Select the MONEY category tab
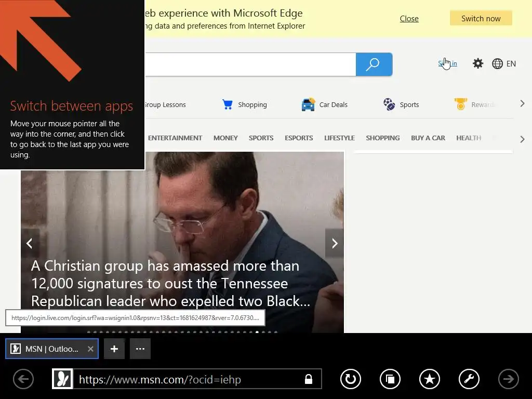This screenshot has width=532, height=399. coord(225,138)
